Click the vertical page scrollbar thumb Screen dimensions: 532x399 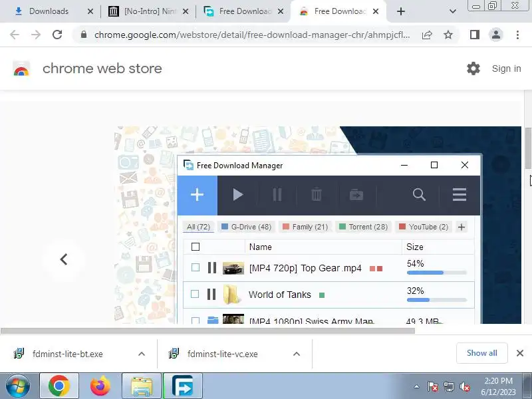pos(528,148)
